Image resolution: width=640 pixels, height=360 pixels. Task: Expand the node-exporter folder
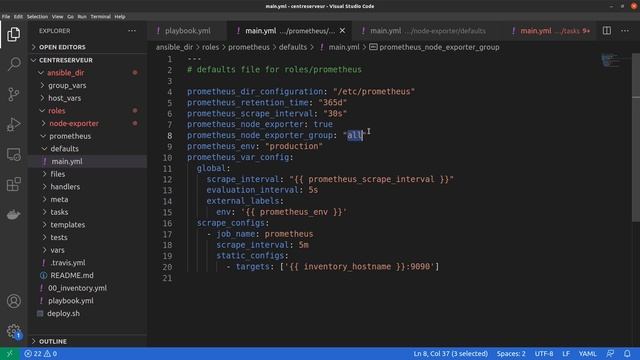click(x=74, y=123)
